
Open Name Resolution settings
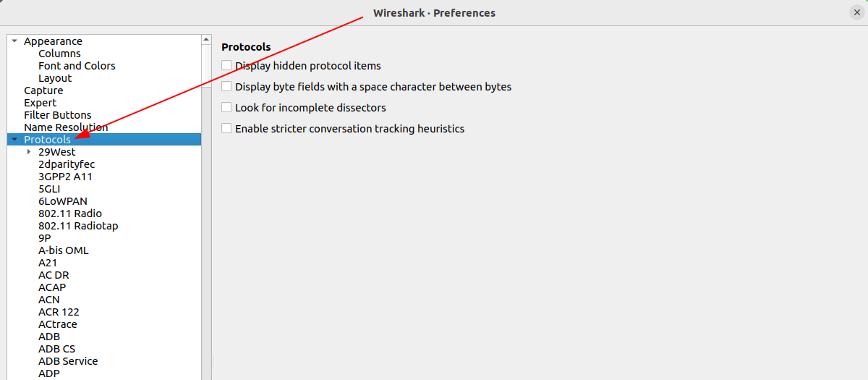point(66,127)
